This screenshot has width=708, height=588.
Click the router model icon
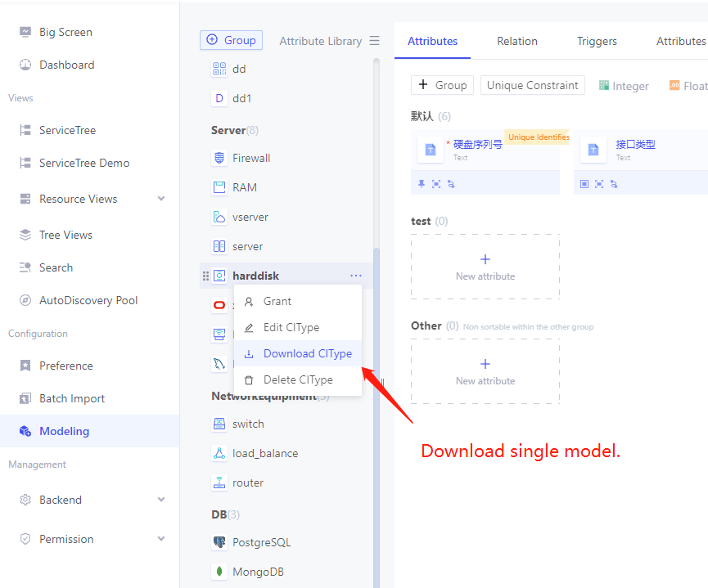pos(219,483)
